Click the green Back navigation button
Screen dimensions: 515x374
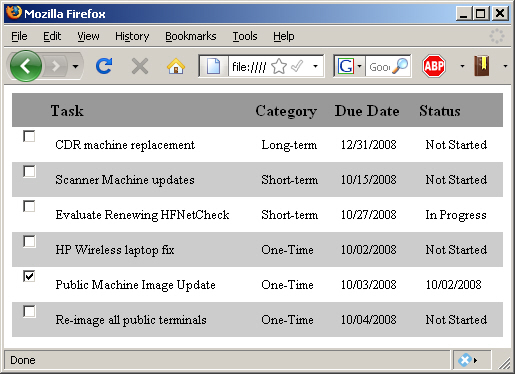click(x=26, y=66)
